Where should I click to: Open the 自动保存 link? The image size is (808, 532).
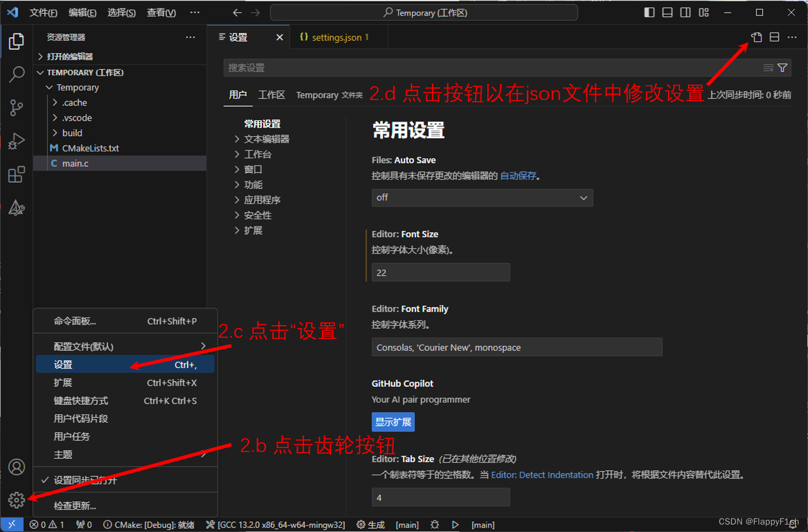click(518, 176)
